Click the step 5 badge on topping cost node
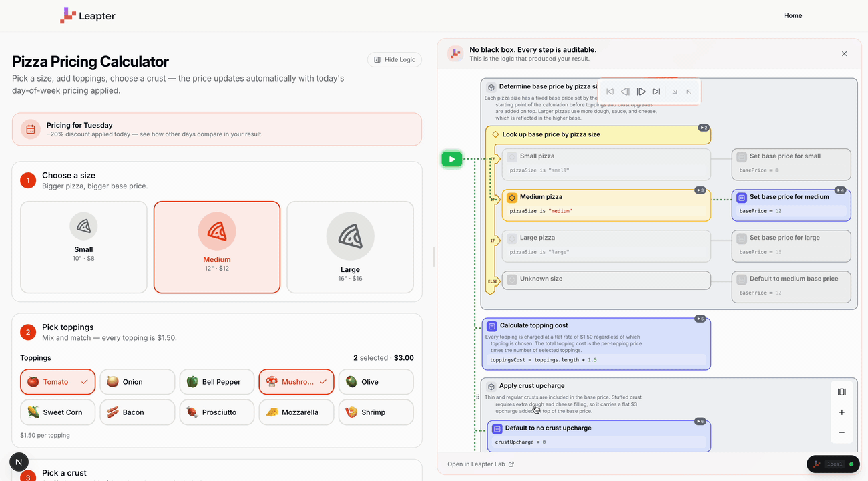 [x=700, y=319]
